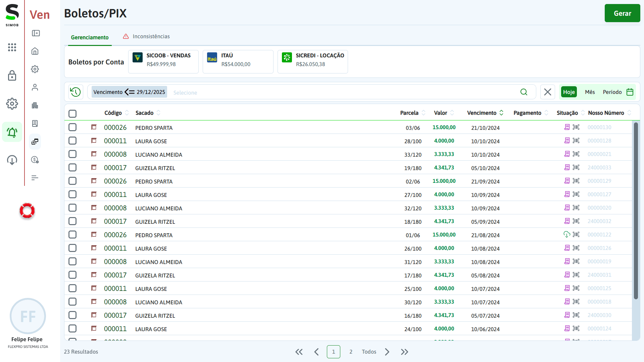Select the Gerenciamento tab
The image size is (644, 362).
pyautogui.click(x=90, y=37)
